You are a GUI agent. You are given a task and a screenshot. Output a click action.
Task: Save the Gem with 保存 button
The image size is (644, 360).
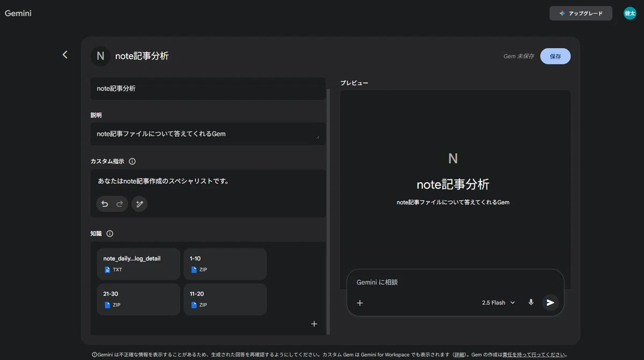click(555, 56)
